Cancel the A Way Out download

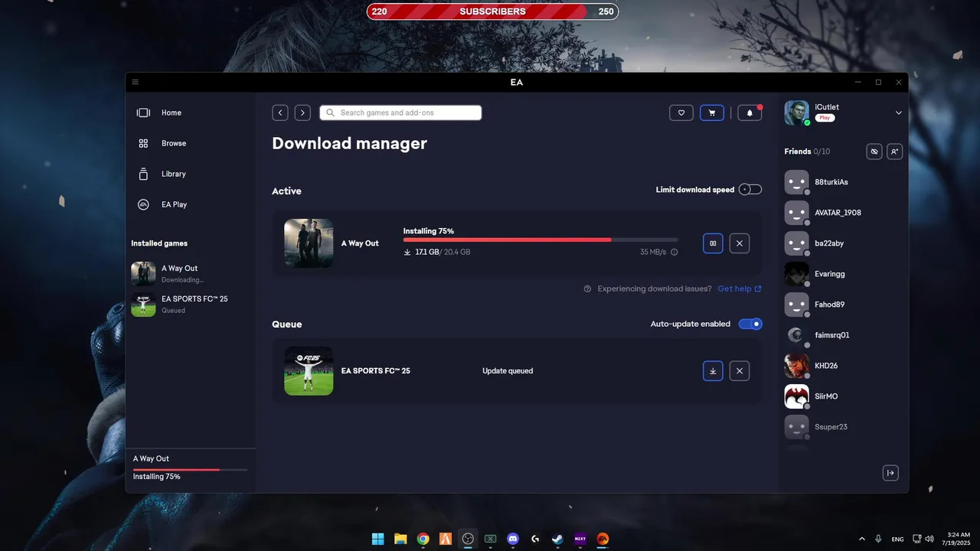(x=740, y=243)
